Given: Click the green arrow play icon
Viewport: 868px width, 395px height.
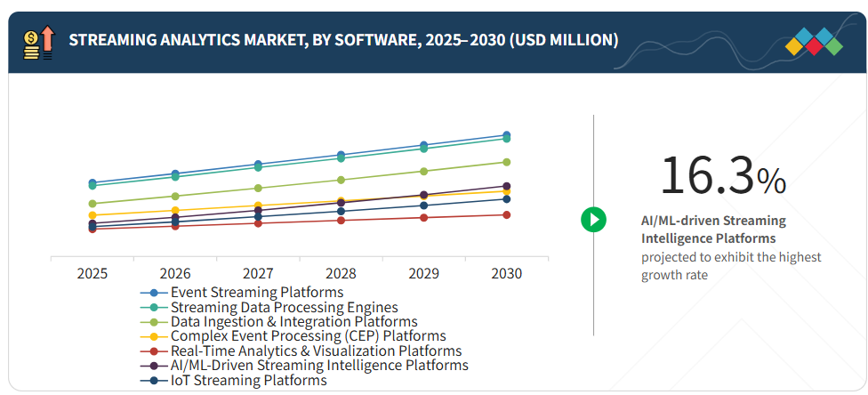Looking at the screenshot, I should 593,219.
